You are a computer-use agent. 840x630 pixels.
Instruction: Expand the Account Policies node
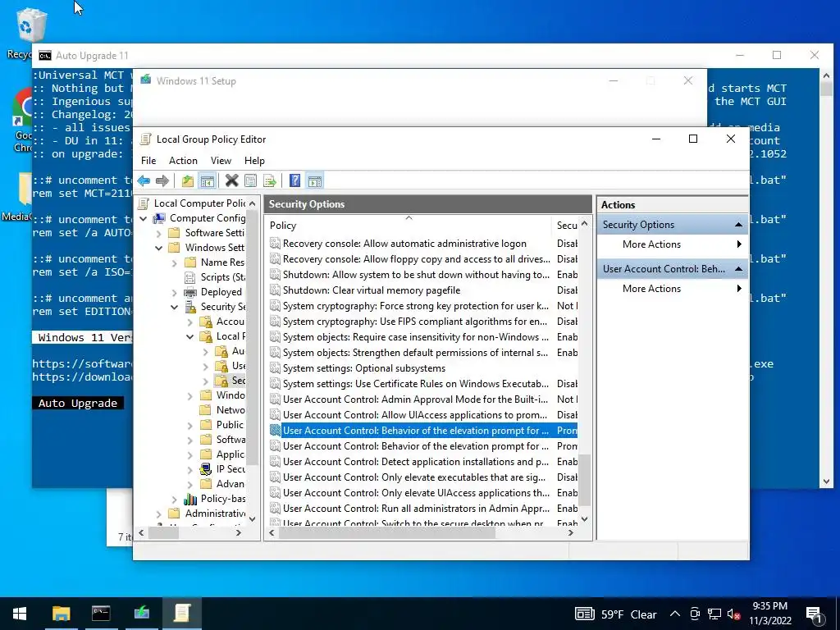(x=189, y=322)
